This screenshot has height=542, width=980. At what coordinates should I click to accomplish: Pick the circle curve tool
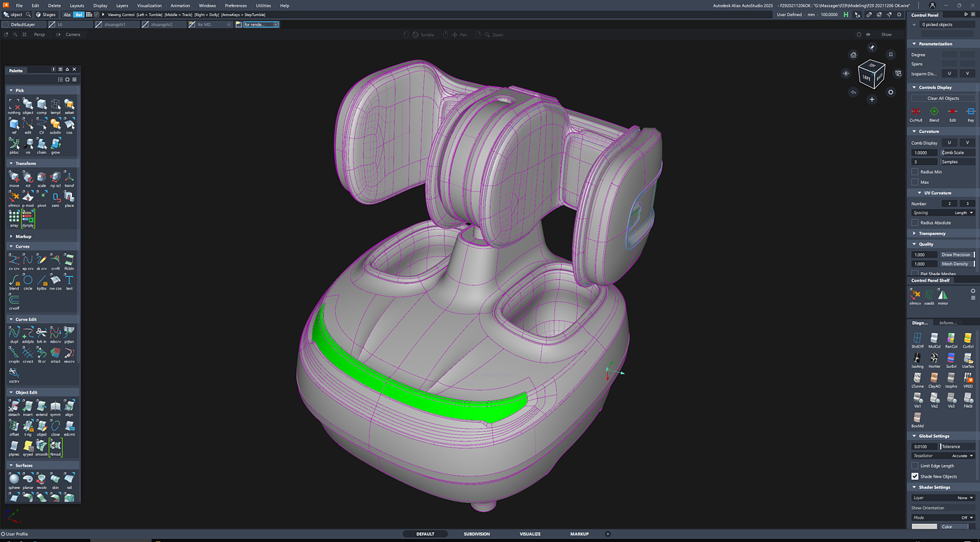[28, 280]
